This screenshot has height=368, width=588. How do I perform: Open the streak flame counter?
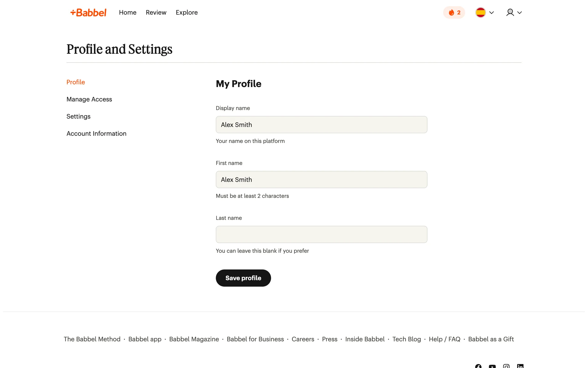[x=454, y=13]
